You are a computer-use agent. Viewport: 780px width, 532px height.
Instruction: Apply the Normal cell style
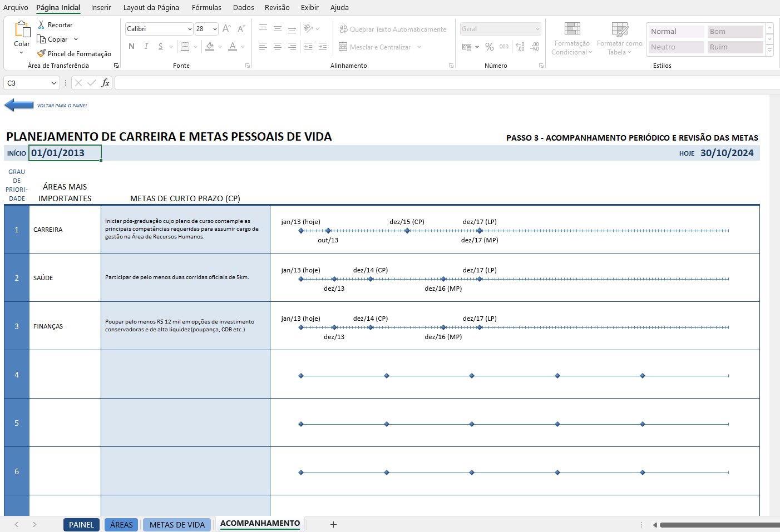(676, 32)
